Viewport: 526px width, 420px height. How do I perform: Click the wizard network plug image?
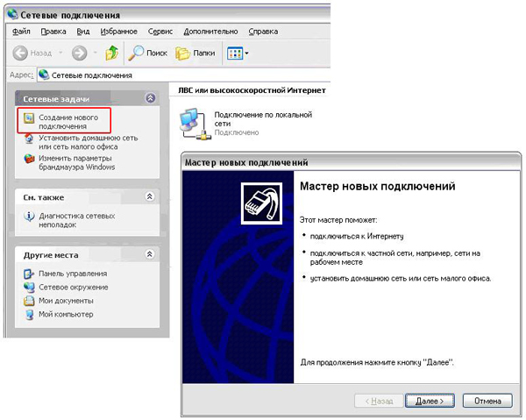pyautogui.click(x=261, y=203)
